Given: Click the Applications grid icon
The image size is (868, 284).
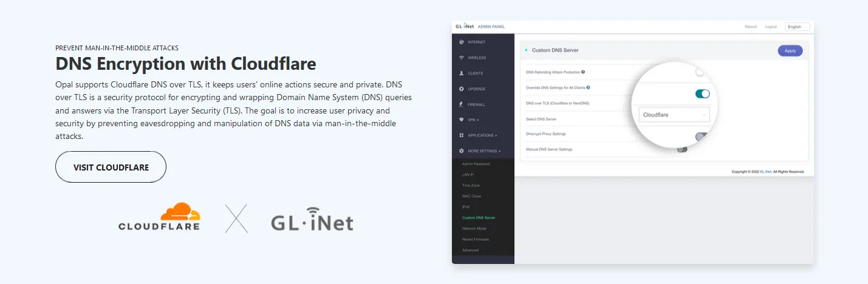Looking at the screenshot, I should 462,135.
